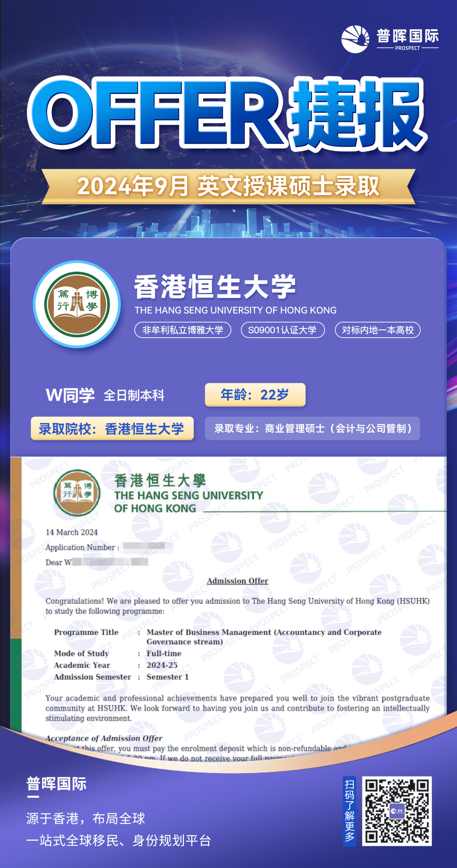The width and height of the screenshot is (457, 868).
Task: Select the 对标内地一本高校 tag
Action: coord(378,330)
